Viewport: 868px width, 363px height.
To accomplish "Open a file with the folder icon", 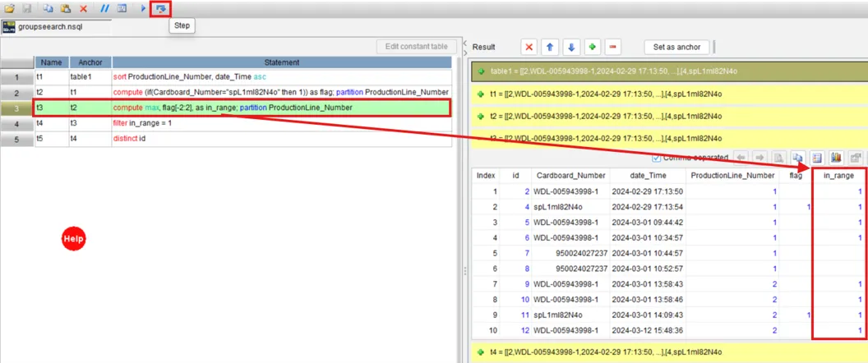I will [x=9, y=8].
